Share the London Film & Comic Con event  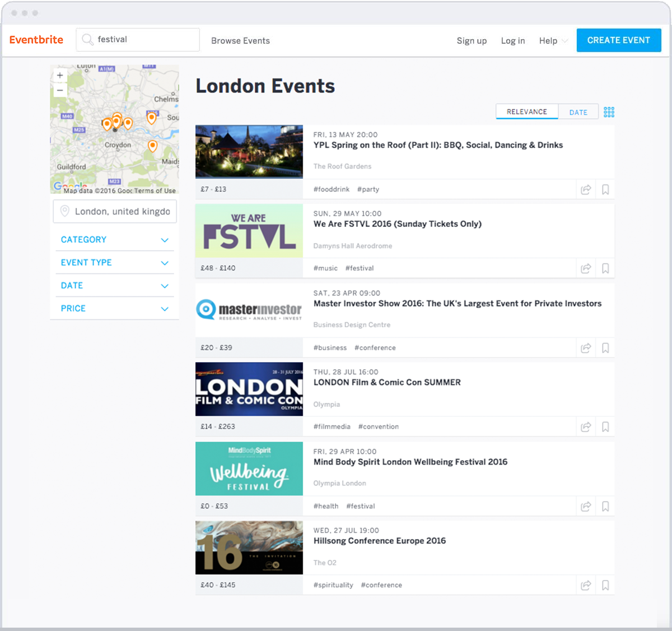tap(586, 427)
